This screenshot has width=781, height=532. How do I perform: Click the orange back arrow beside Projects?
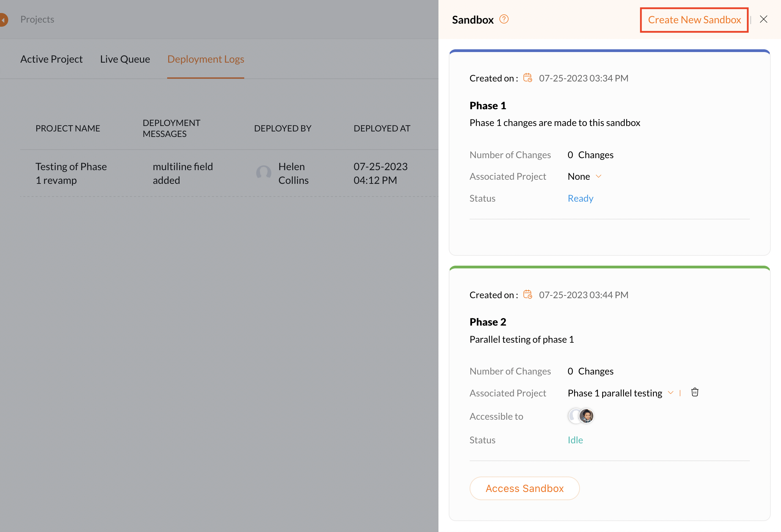click(3, 20)
